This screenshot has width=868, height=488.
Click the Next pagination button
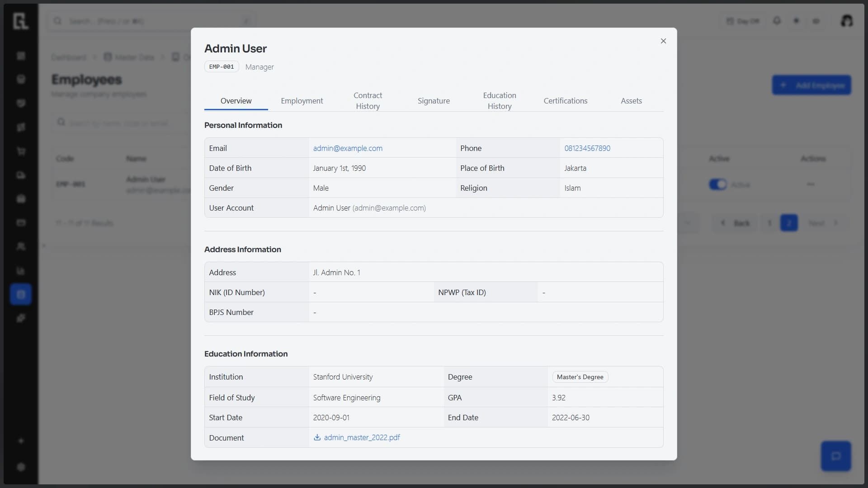click(x=823, y=223)
